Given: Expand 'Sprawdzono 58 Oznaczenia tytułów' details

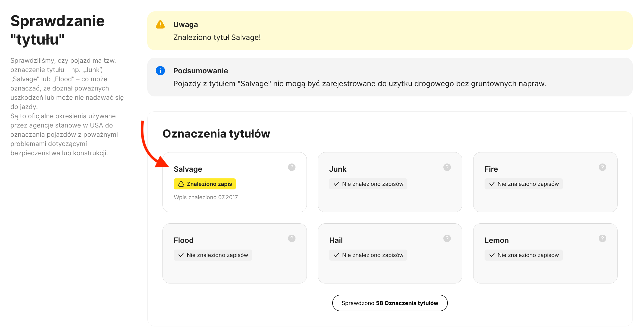Looking at the screenshot, I should pos(390,303).
